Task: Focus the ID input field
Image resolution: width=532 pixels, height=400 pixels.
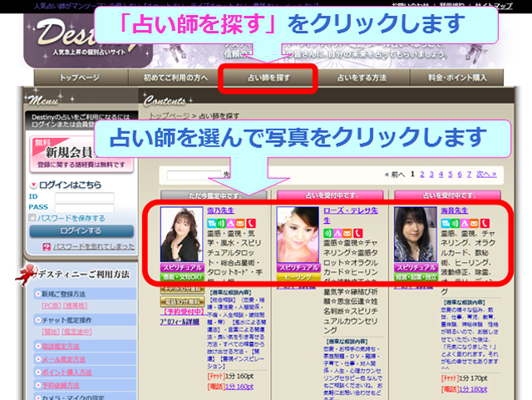Action: click(x=85, y=197)
